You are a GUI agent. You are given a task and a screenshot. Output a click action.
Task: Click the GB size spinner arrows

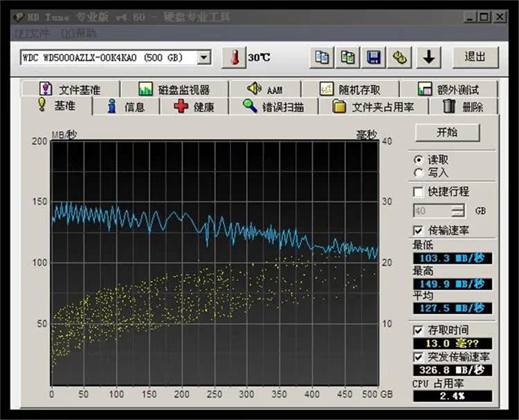pos(458,210)
